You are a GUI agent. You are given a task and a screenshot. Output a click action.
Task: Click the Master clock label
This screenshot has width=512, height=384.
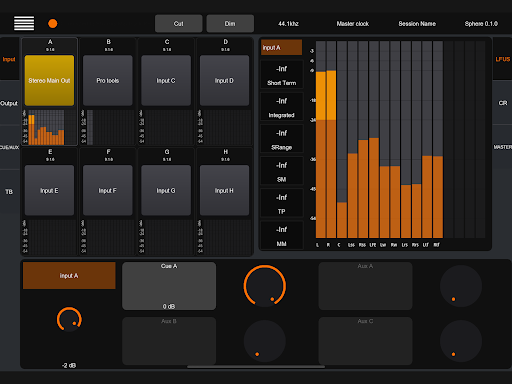click(353, 24)
